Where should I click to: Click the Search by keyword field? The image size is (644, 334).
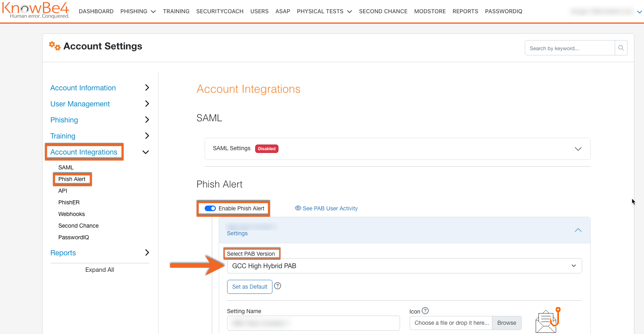[569, 48]
